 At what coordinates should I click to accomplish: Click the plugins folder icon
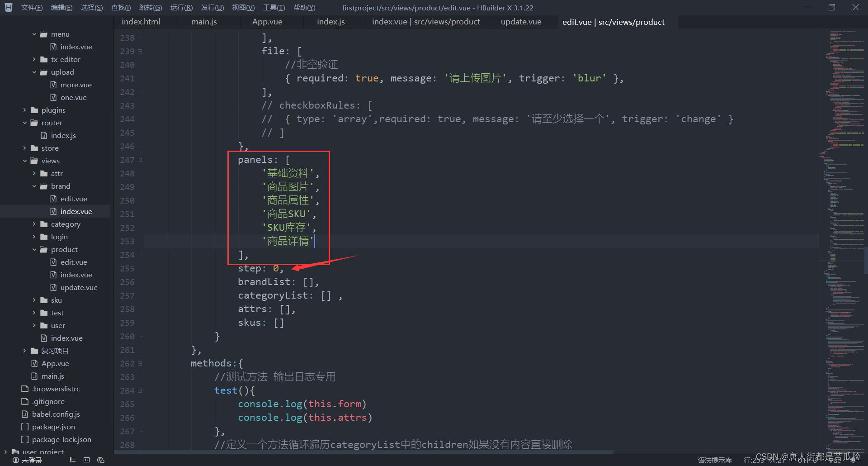34,110
